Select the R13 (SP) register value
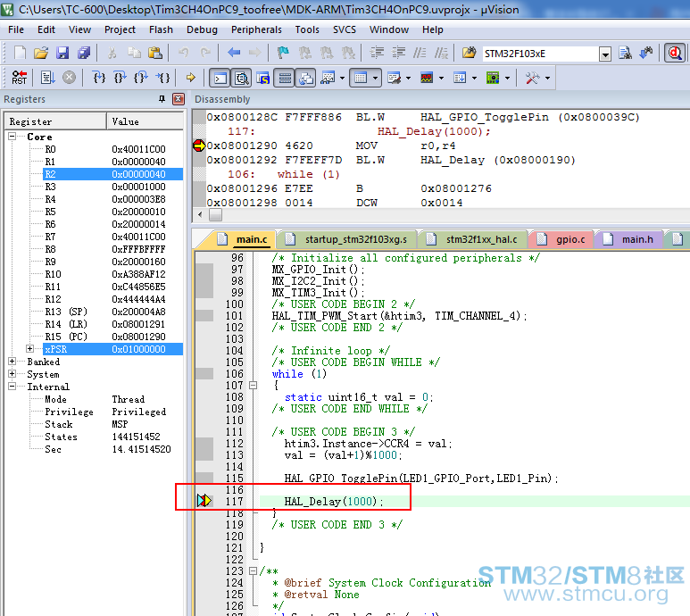This screenshot has height=616, width=690. click(x=138, y=312)
